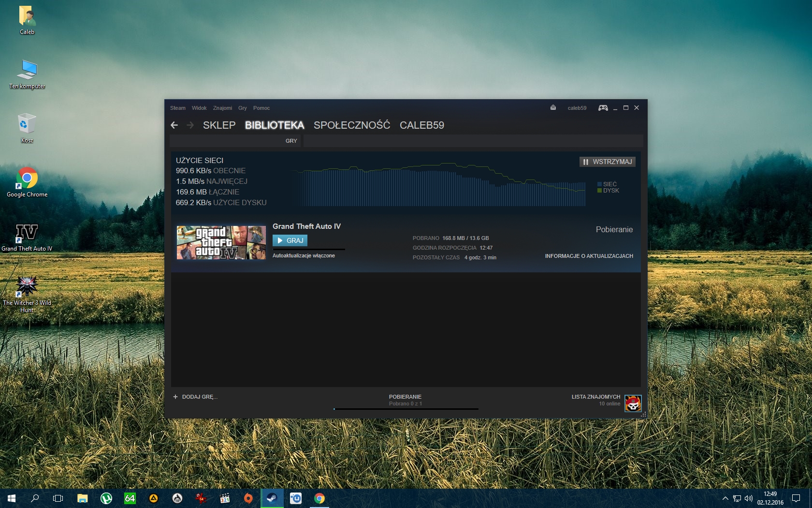Open taskbar search magnifier
The height and width of the screenshot is (508, 812).
tap(35, 498)
